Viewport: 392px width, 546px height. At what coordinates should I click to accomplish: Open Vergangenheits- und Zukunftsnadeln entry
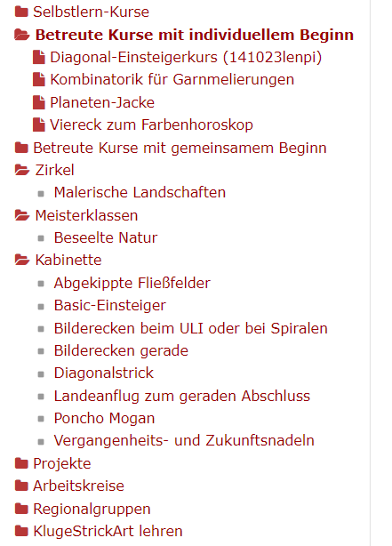[184, 440]
